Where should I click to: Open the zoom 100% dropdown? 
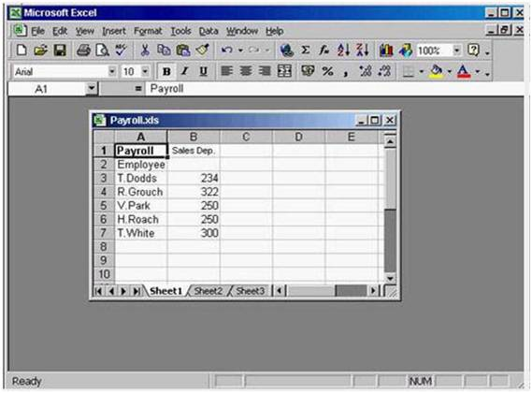[457, 51]
